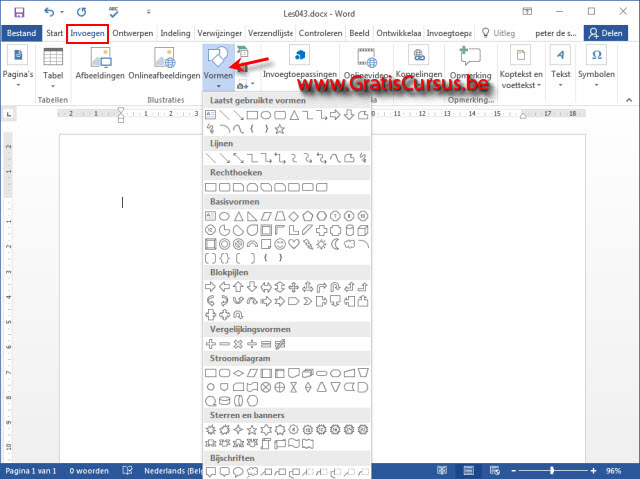This screenshot has width=640, height=479.
Task: Click the zoom in plus button
Action: (593, 471)
